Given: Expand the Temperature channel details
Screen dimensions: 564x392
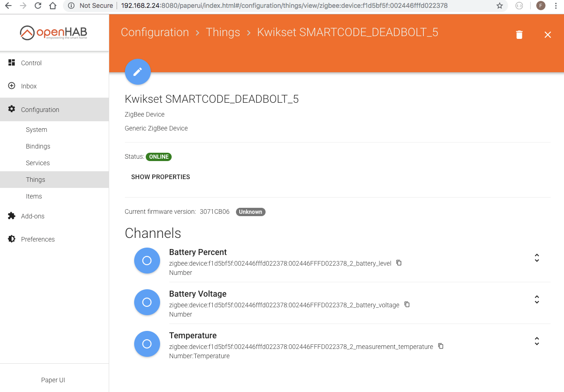Looking at the screenshot, I should 537,341.
